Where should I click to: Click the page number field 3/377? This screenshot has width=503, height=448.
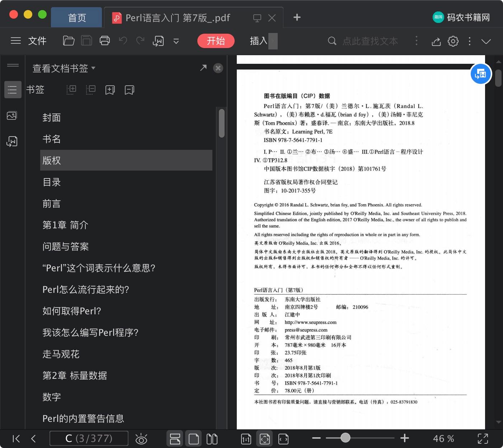pyautogui.click(x=89, y=438)
